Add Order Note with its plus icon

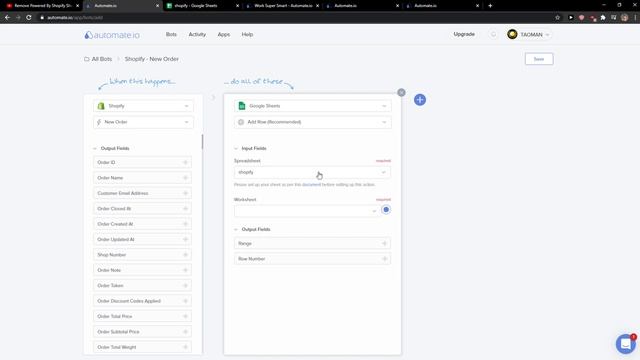185,270
